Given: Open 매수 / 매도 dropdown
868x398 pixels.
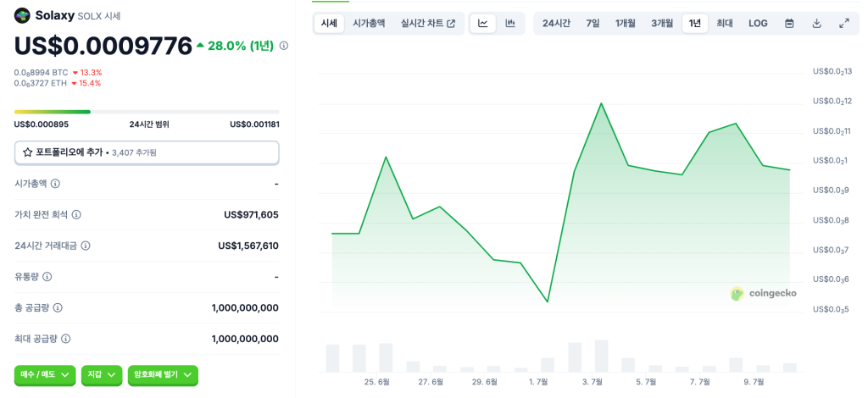Looking at the screenshot, I should coord(45,375).
